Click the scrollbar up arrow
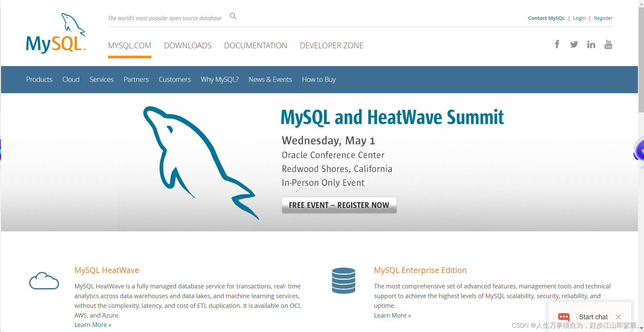This screenshot has width=644, height=332. [x=641, y=3]
